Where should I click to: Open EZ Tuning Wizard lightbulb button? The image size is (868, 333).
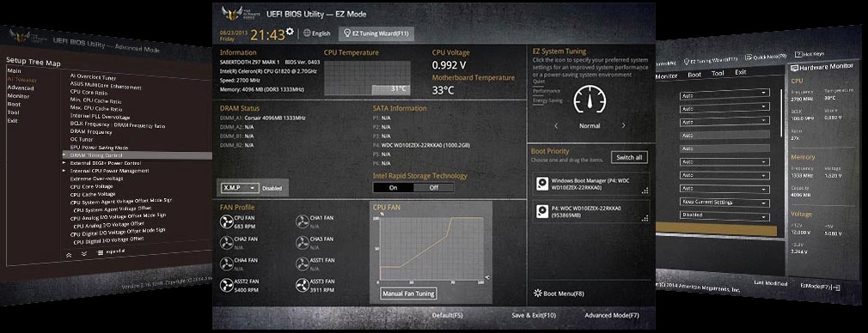(x=376, y=33)
